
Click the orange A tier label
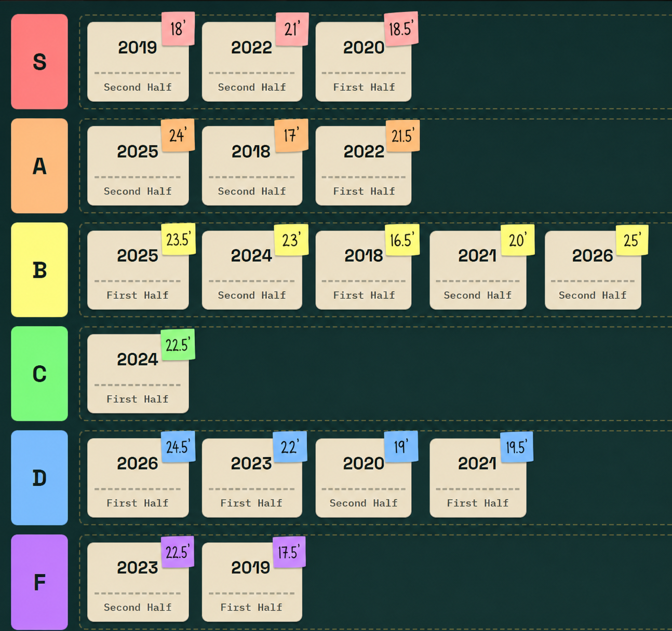39,166
